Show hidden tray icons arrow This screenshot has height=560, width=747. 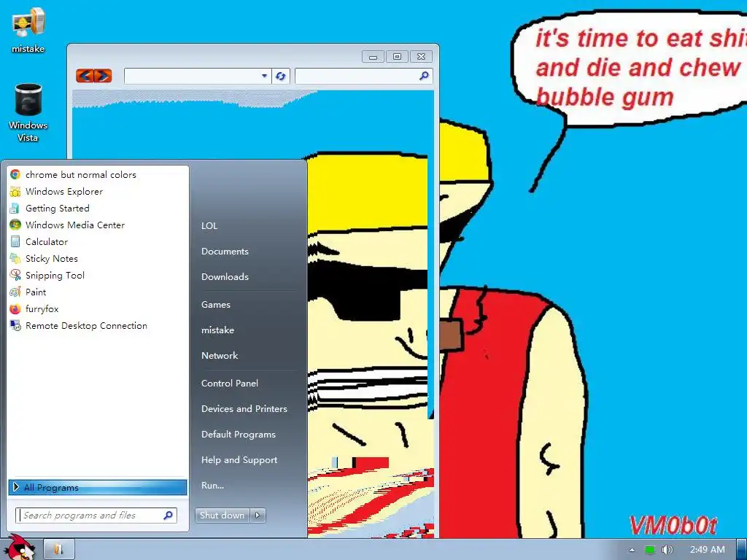[632, 550]
